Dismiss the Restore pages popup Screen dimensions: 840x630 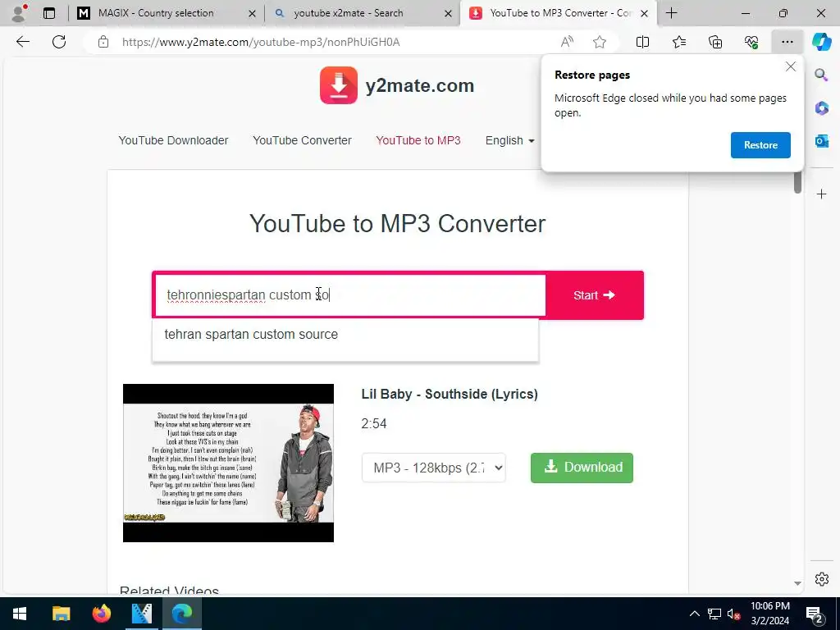pos(790,67)
